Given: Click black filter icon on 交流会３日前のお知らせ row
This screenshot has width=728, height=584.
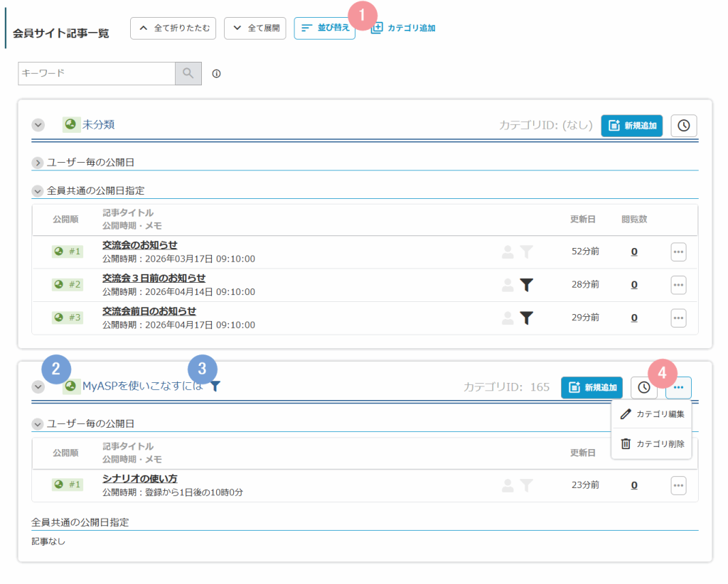Looking at the screenshot, I should pos(526,285).
